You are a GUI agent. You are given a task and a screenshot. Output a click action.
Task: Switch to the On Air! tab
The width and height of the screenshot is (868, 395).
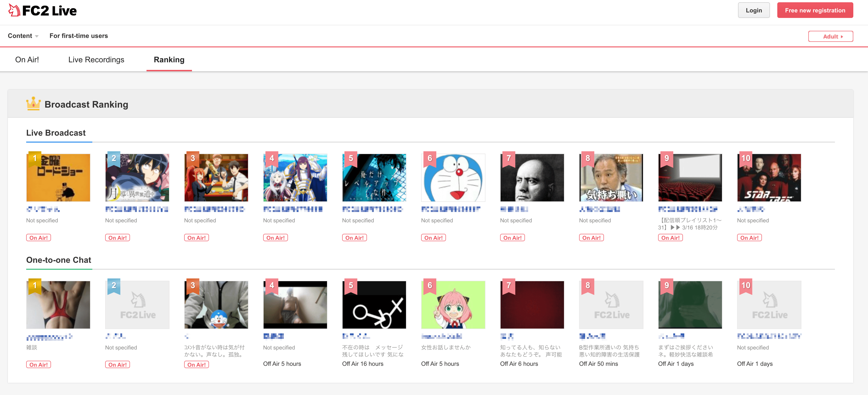(27, 60)
